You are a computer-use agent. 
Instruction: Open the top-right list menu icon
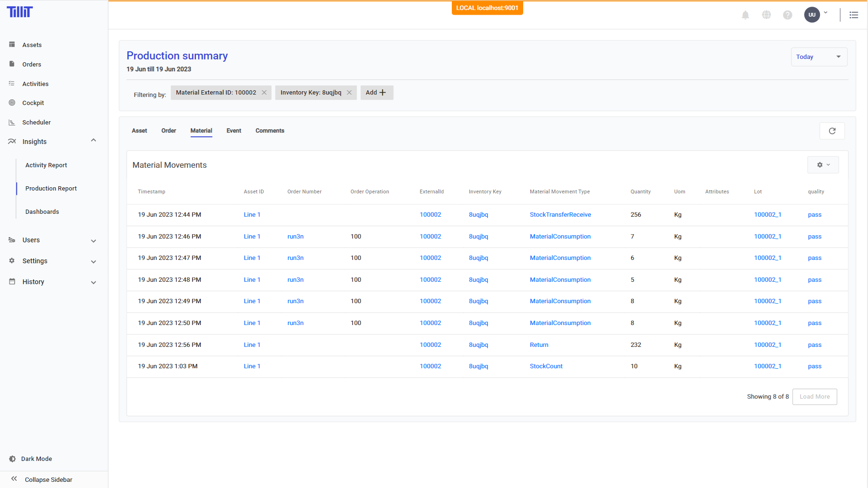pyautogui.click(x=854, y=15)
